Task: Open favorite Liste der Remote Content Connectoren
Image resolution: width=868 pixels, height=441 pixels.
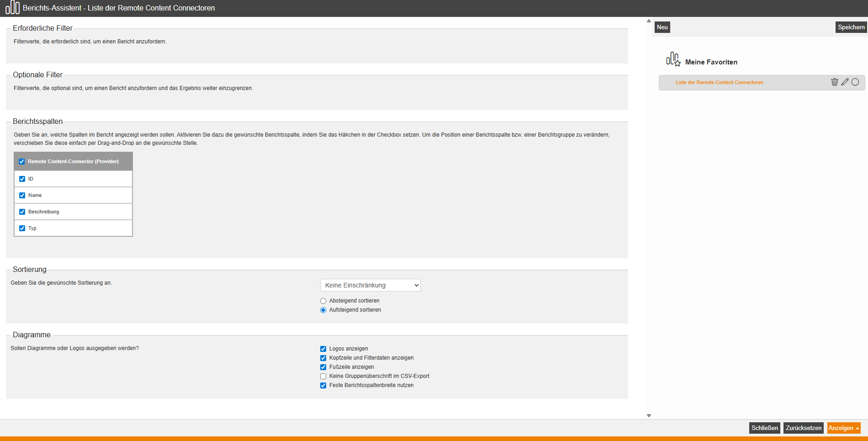Action: 719,83
